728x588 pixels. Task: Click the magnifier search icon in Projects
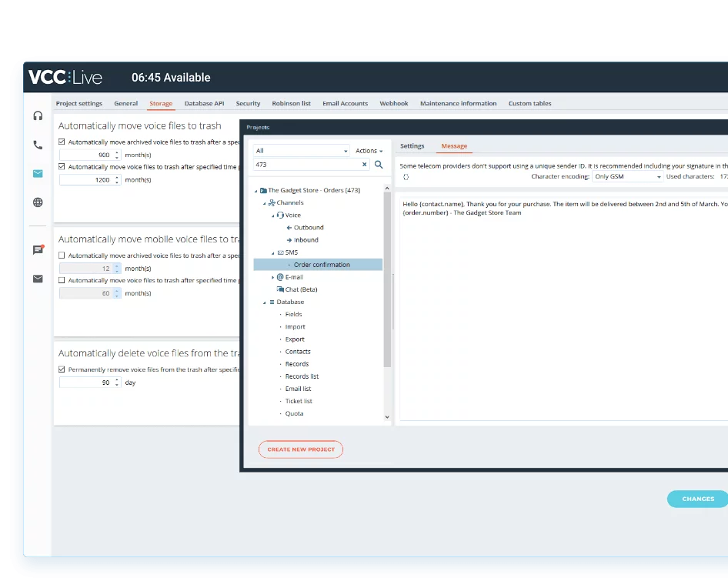tap(379, 165)
